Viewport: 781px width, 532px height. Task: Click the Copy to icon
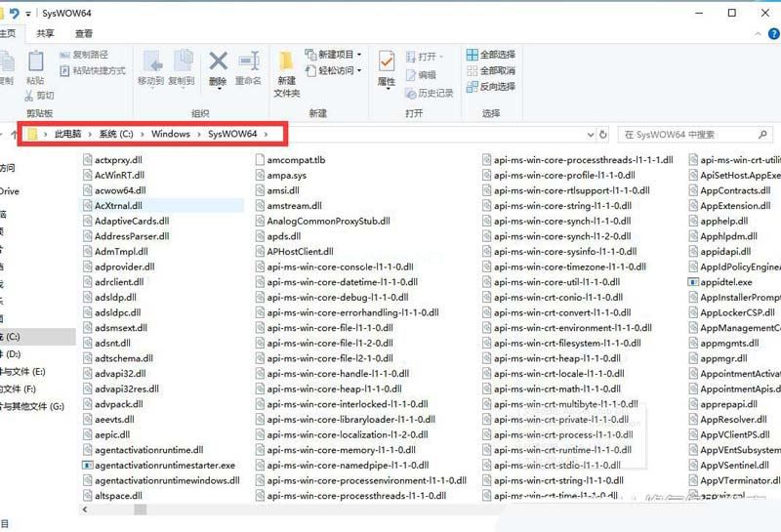[x=183, y=61]
